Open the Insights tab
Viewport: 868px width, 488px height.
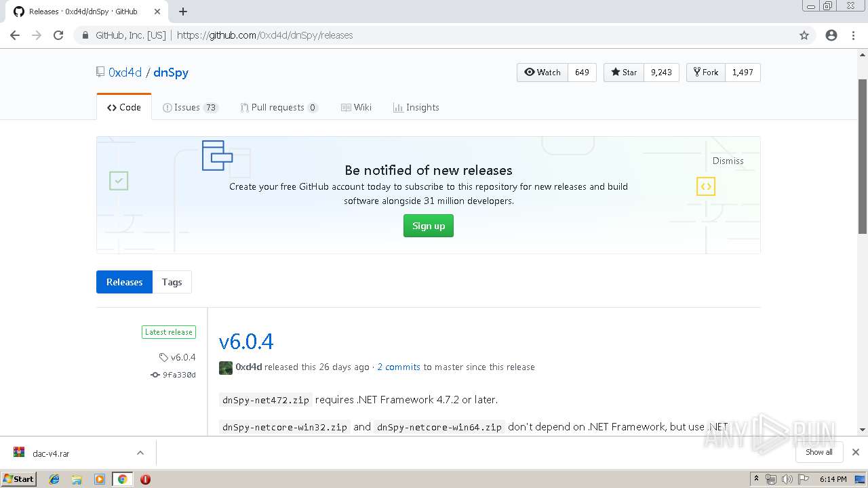[416, 107]
